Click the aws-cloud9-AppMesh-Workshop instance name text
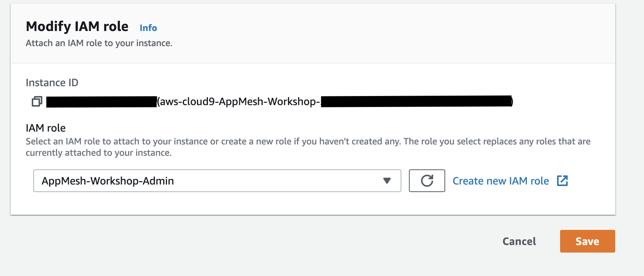The height and width of the screenshot is (276, 644). click(239, 102)
